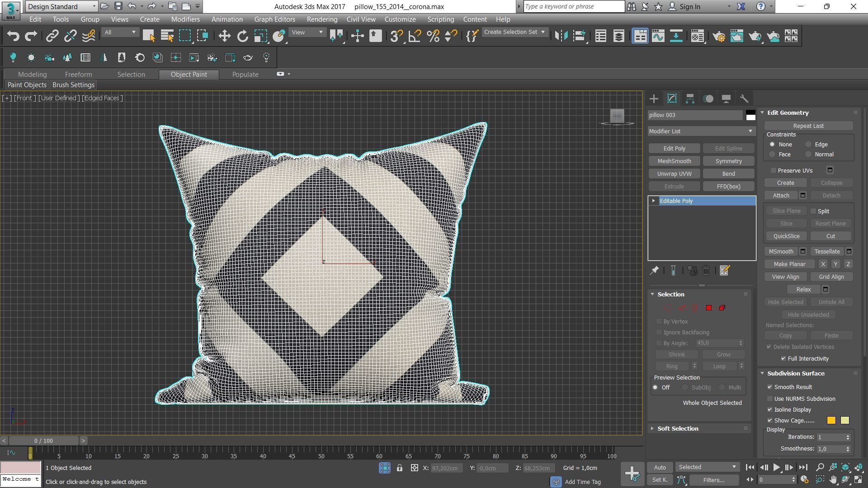Select Element sub-object level icon

[x=722, y=308]
